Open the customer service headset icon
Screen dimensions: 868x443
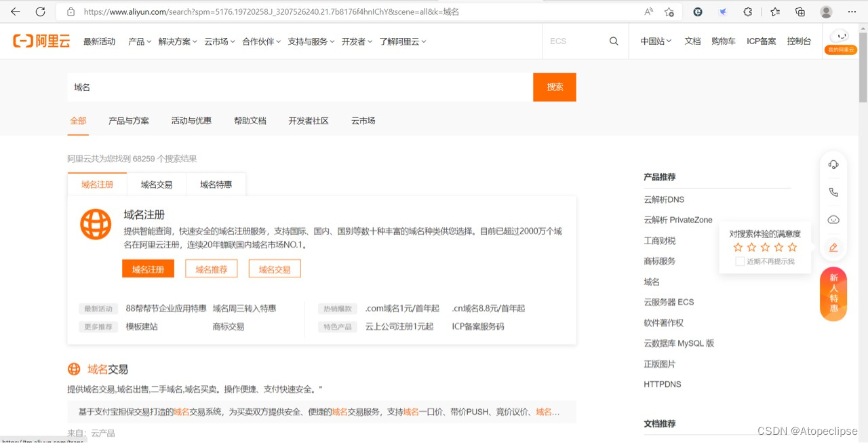(833, 164)
